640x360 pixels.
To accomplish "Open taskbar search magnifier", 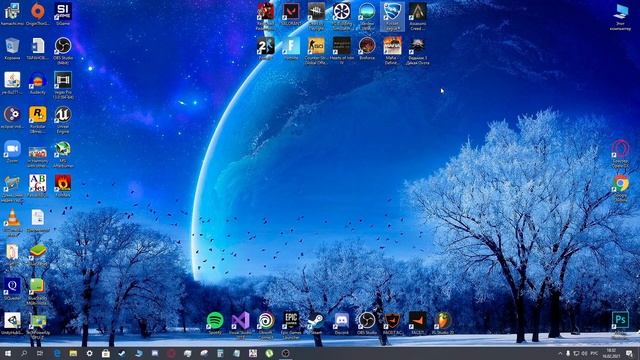I will (24, 353).
